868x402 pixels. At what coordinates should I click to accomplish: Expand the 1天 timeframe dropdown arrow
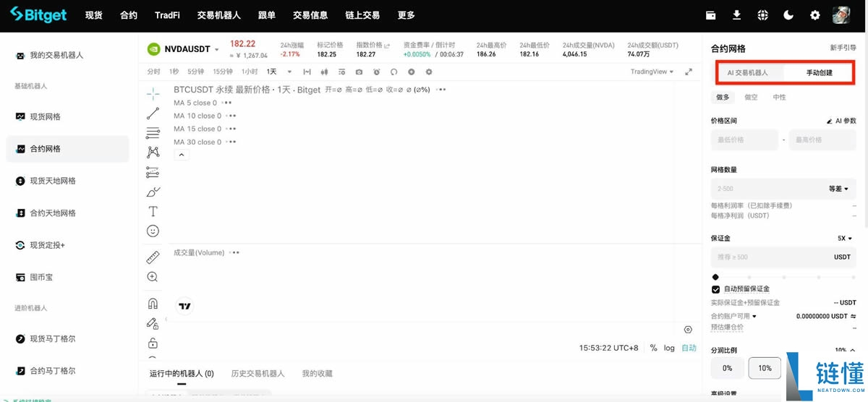[289, 72]
